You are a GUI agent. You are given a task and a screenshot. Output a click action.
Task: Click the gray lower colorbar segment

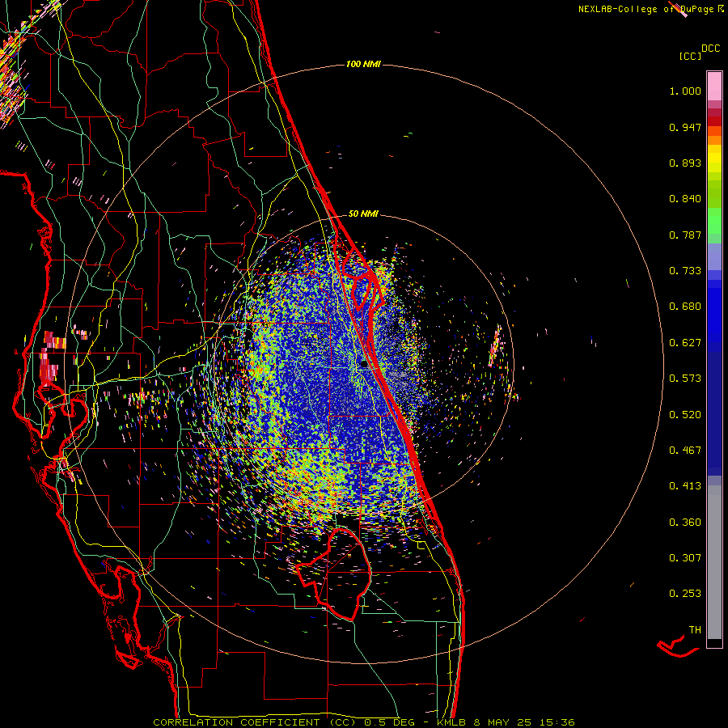[x=714, y=562]
